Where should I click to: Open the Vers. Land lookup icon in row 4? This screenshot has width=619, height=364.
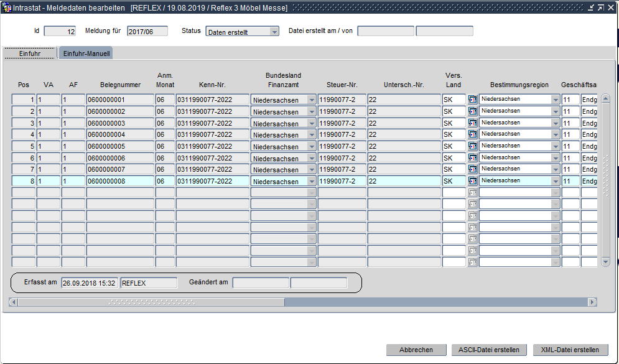click(x=473, y=134)
